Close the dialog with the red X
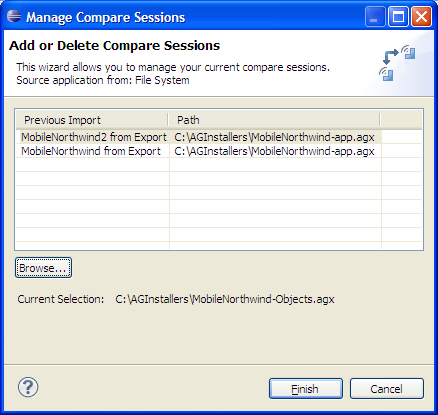Viewport: 438px width, 415px height. [x=421, y=17]
